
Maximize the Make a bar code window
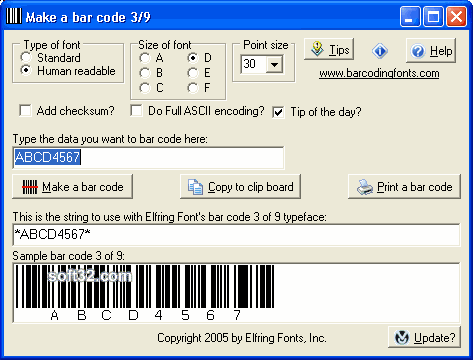pos(433,17)
